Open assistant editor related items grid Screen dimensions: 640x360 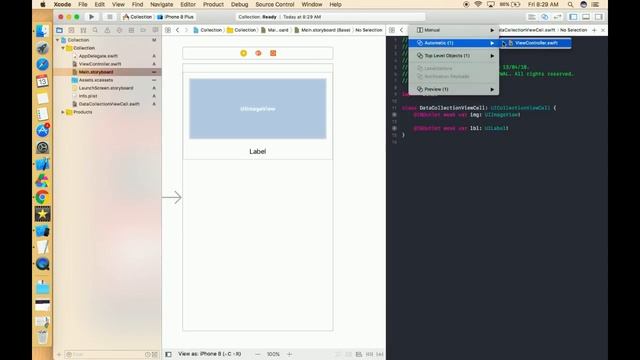[x=392, y=30]
